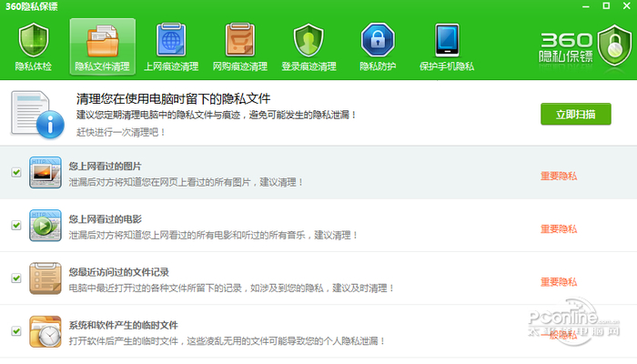Uncheck the 系统和软件产生的临时文件 checkbox
Viewport: 637px width, 364px height.
[16, 331]
